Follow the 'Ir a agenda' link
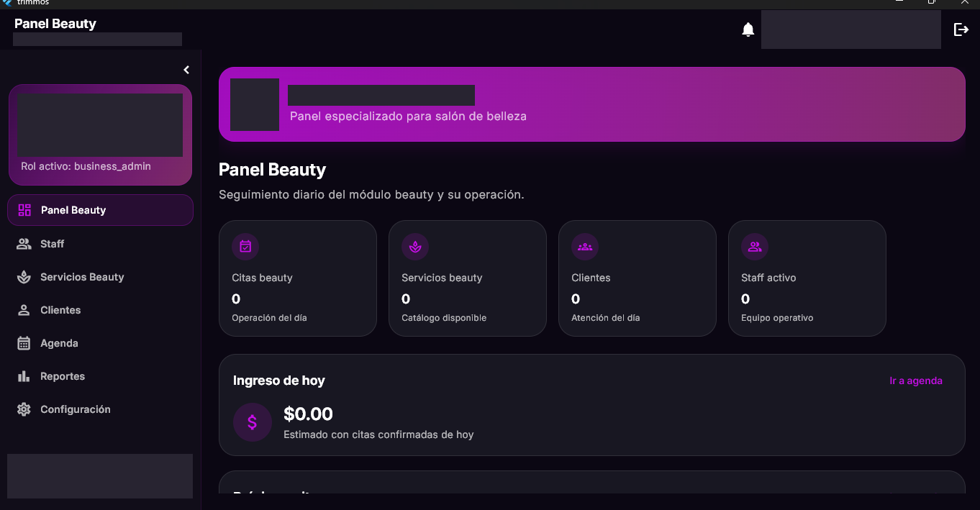The image size is (980, 510). pyautogui.click(x=916, y=381)
